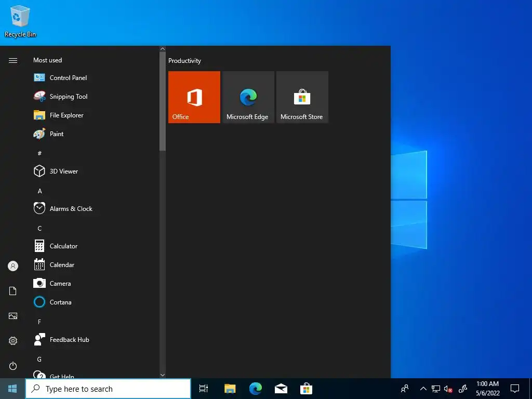
Task: Click the Productivity group header
Action: pos(184,61)
